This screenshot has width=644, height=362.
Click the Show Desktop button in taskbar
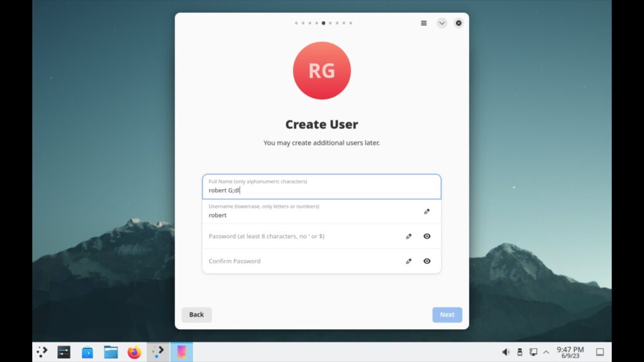tap(600, 352)
